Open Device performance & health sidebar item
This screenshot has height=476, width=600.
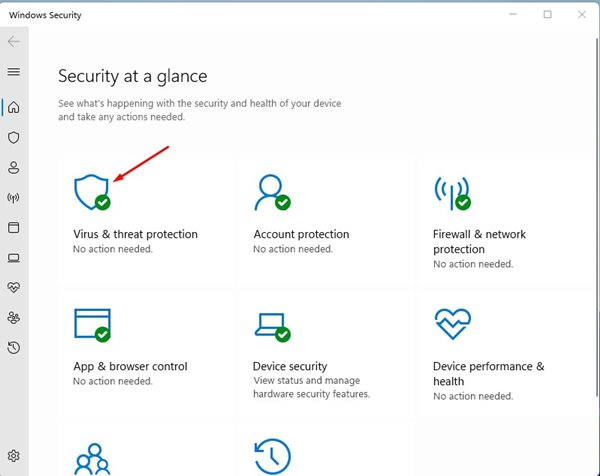[x=14, y=287]
